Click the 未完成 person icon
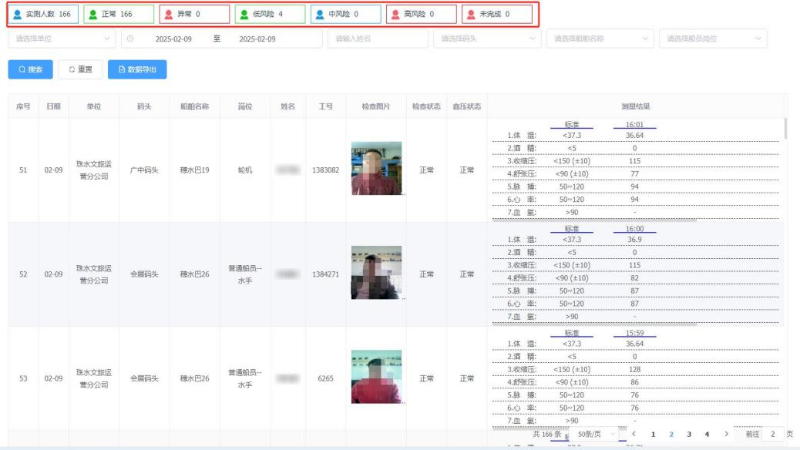This screenshot has height=450, width=800. (x=470, y=15)
